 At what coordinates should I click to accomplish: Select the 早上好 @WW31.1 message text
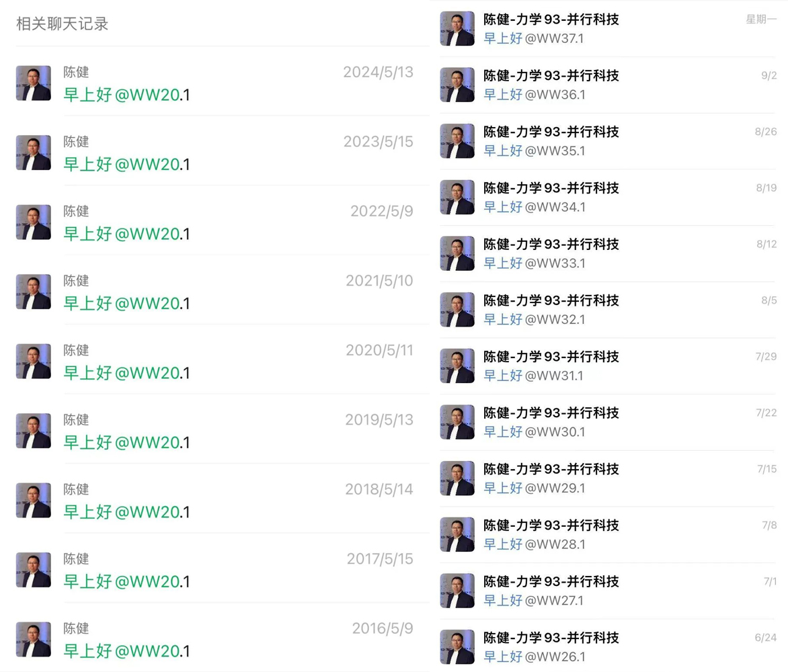(x=533, y=376)
